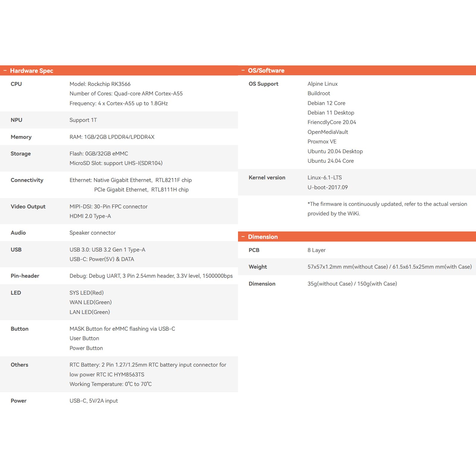This screenshot has width=476, height=476.
Task: Click the '57x57x1.2mm mm(without Case)' value
Action: pyautogui.click(x=390, y=267)
